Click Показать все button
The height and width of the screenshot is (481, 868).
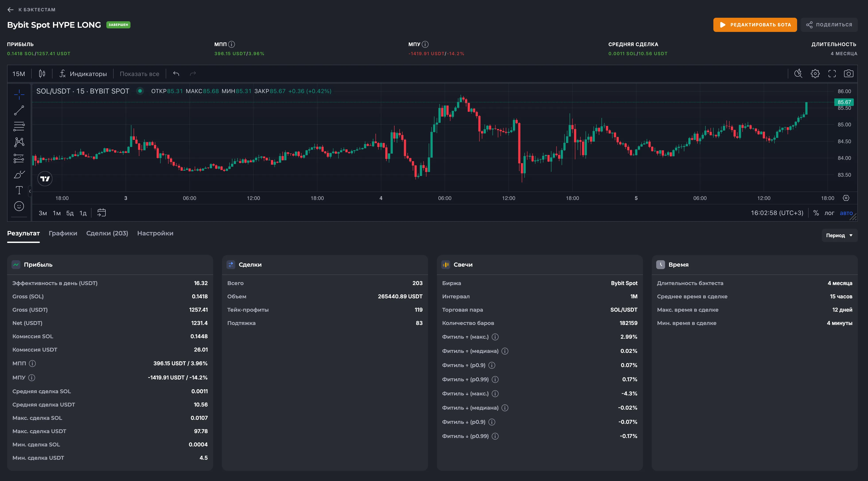coord(140,74)
